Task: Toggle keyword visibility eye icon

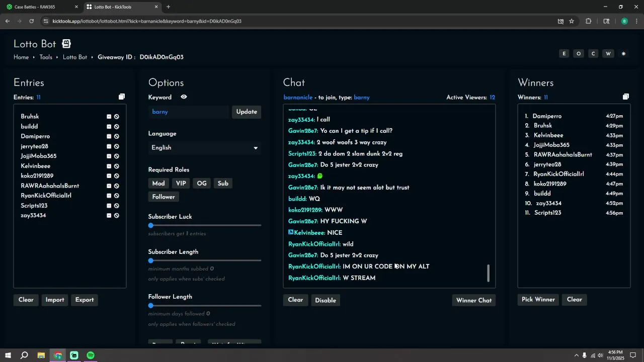Action: coord(184,97)
